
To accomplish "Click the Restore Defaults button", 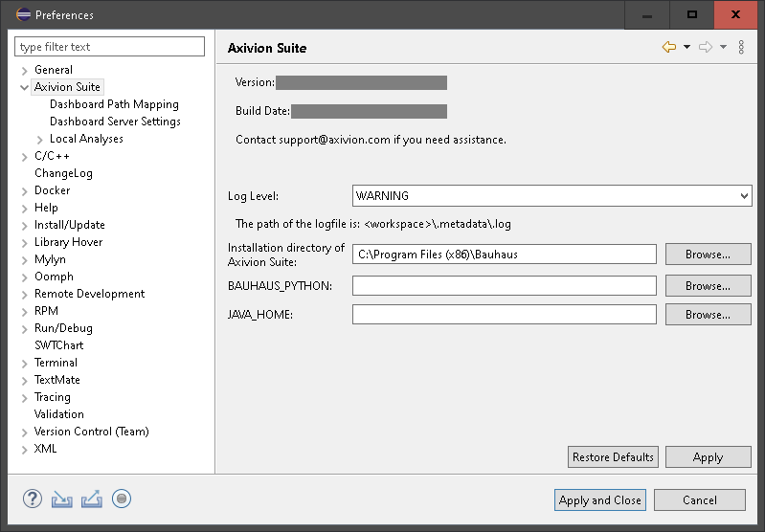I will (613, 457).
